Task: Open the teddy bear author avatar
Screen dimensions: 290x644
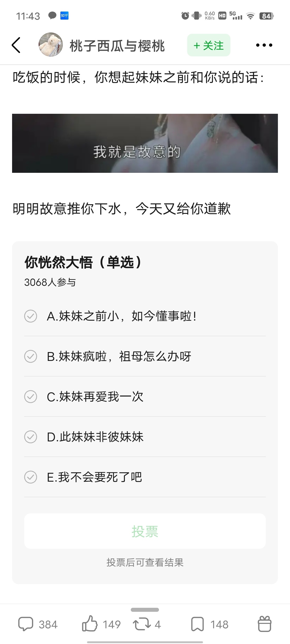Action: pyautogui.click(x=51, y=45)
